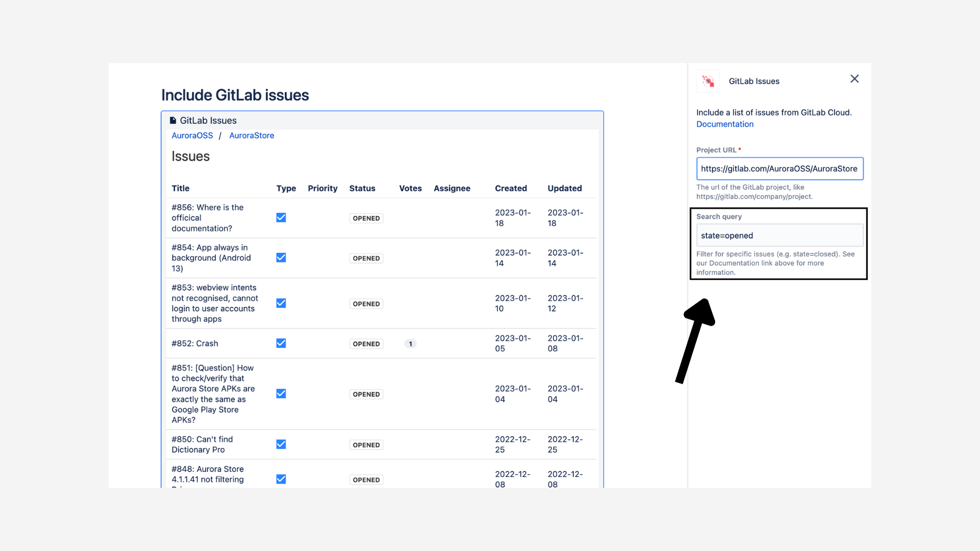Uncheck the Type checkbox on issue #852 Crash
The image size is (980, 551).
pos(281,343)
